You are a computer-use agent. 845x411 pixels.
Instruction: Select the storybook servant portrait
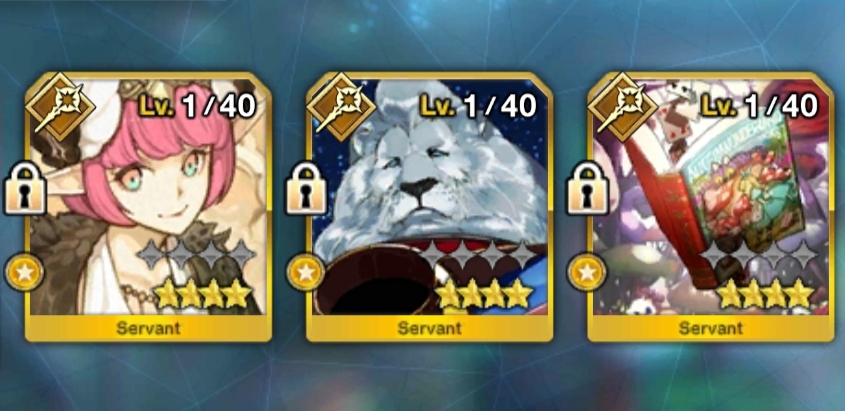coord(711,197)
